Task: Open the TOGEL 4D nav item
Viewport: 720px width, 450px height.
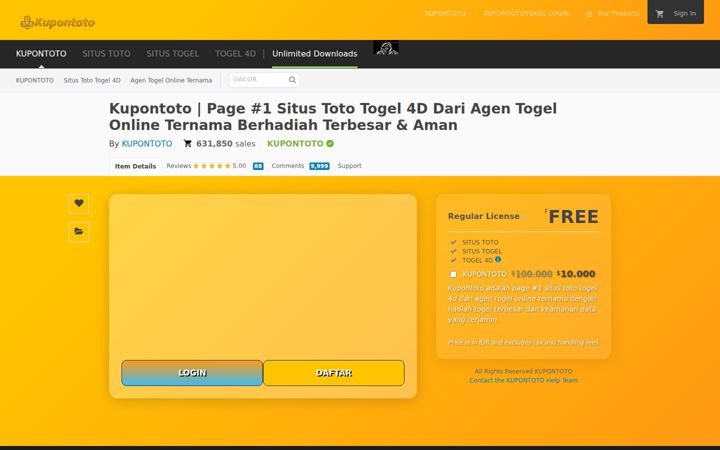Action: click(x=236, y=54)
